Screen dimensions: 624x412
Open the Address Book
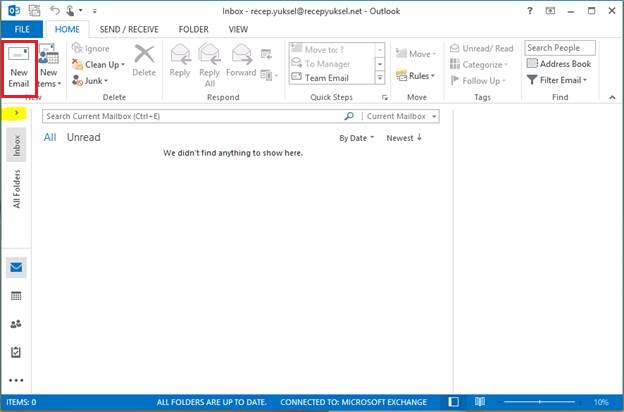point(559,64)
